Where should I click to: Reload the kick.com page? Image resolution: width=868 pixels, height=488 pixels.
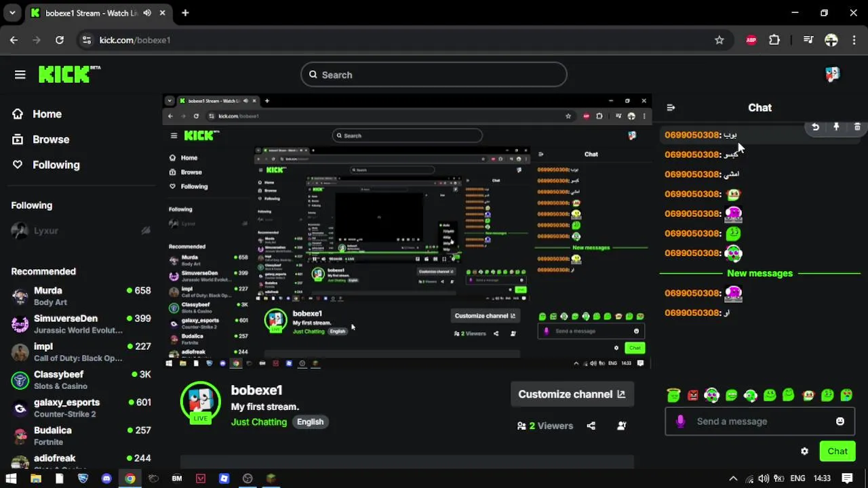60,40
